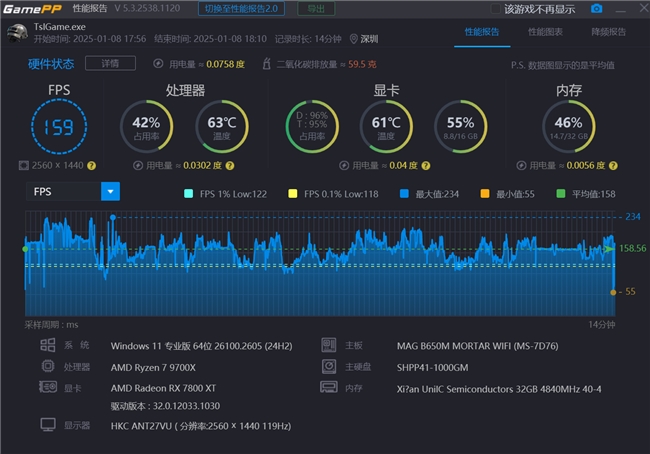Click the CPU 63℃ temperature gauge
This screenshot has width=650, height=454.
(x=222, y=126)
